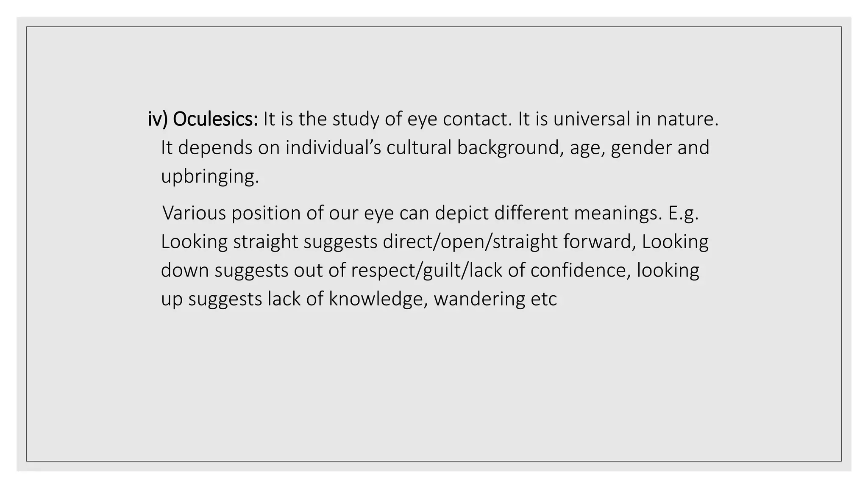Viewport: 868px width, 488px height.
Task: Click the bold heading 'iv) Oculesics:'
Action: [x=203, y=119]
